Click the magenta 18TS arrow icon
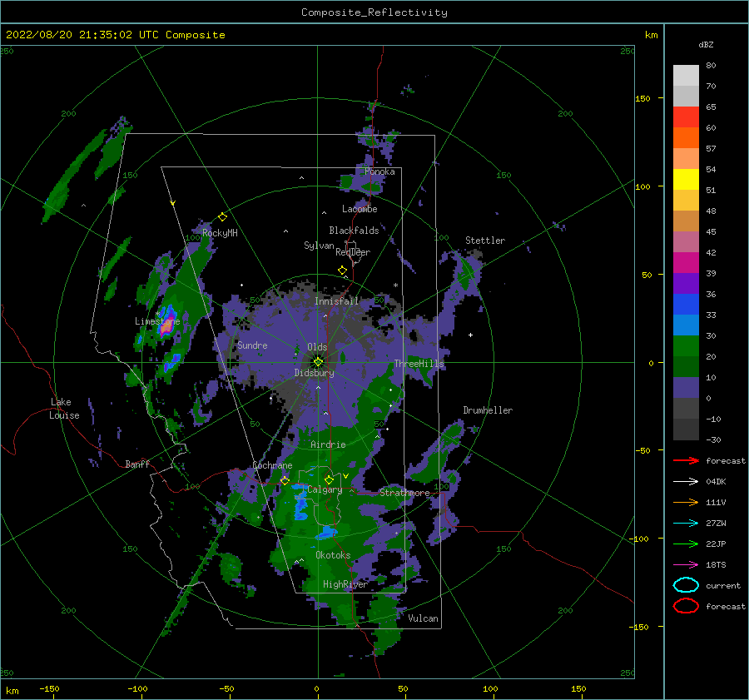This screenshot has width=749, height=700. [x=686, y=565]
